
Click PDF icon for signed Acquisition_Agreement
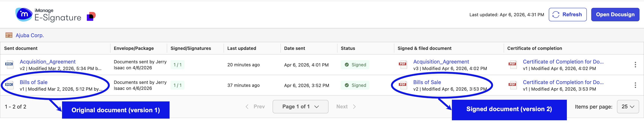(x=402, y=64)
